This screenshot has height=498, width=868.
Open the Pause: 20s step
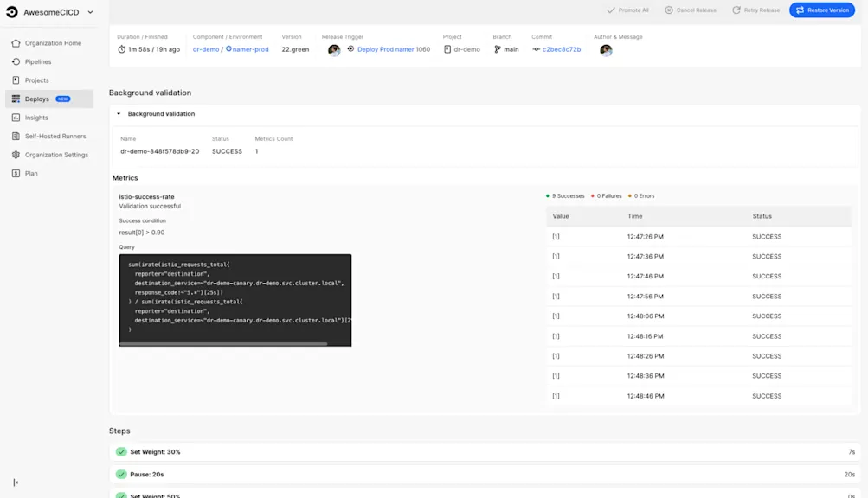point(485,474)
